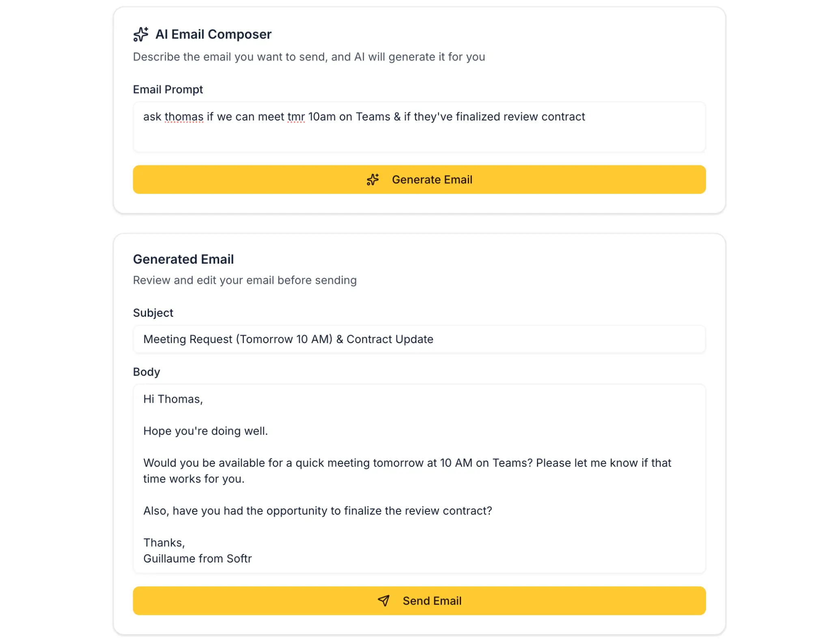Select the subject text Meeting Request Tomorrow 10 AM

tap(237, 339)
